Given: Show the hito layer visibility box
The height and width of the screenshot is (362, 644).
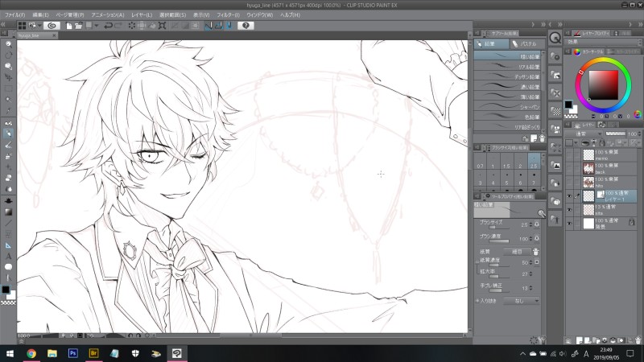Looking at the screenshot, I should (x=569, y=182).
